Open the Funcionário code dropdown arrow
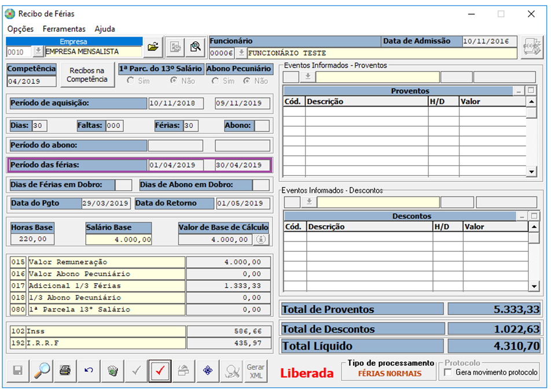Screen dimensions: 551x392 coord(241,53)
